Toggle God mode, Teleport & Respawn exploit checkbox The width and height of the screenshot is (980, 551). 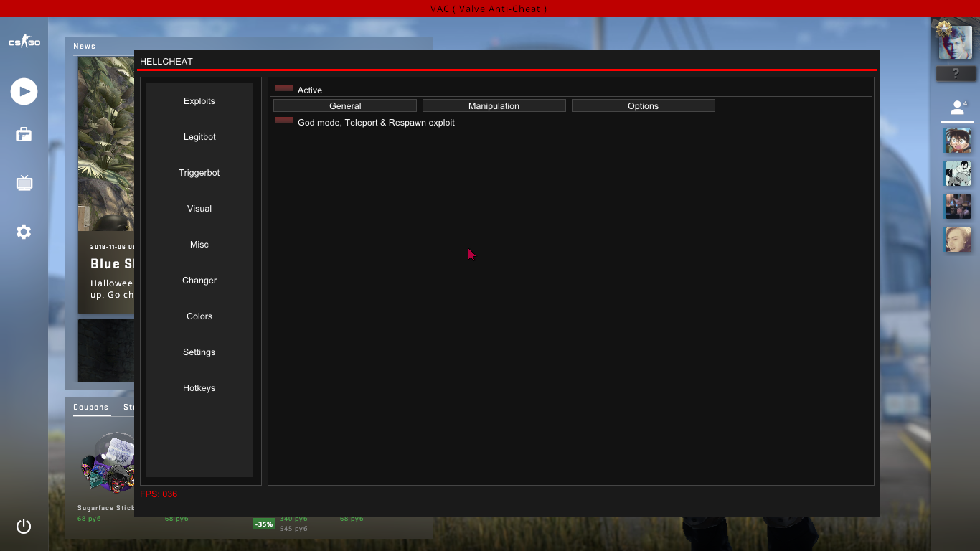click(x=284, y=121)
